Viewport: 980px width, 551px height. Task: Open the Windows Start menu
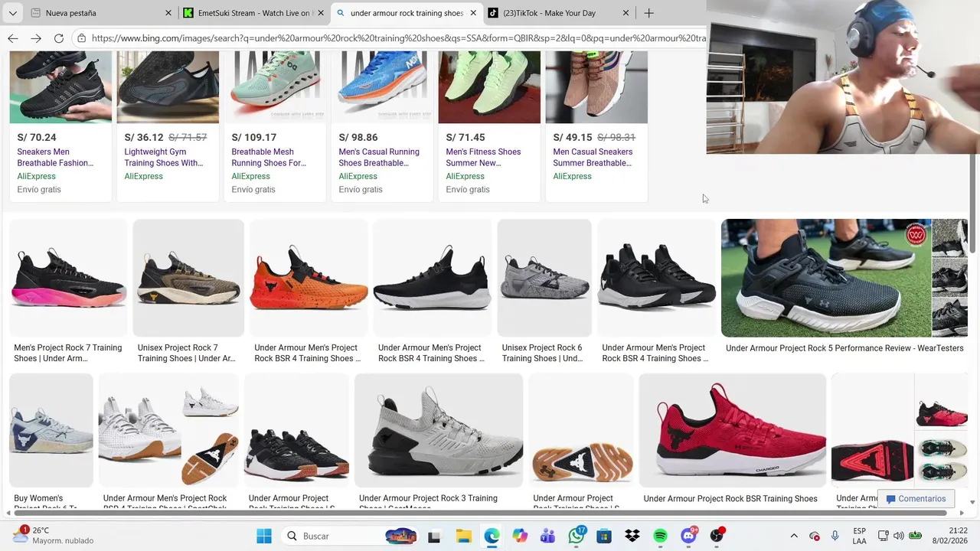point(264,536)
